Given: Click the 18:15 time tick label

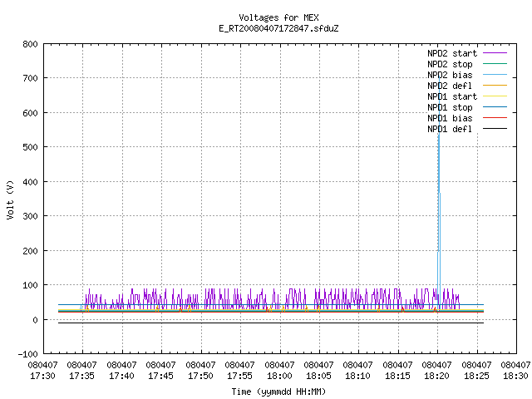Looking at the screenshot, I should [x=397, y=377].
